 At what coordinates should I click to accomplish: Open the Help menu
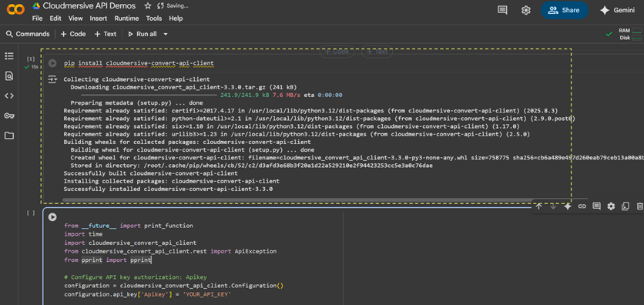pyautogui.click(x=176, y=18)
